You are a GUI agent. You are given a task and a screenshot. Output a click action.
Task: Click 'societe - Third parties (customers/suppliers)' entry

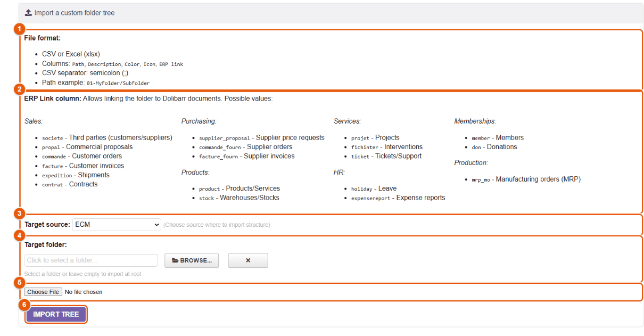[x=107, y=138]
